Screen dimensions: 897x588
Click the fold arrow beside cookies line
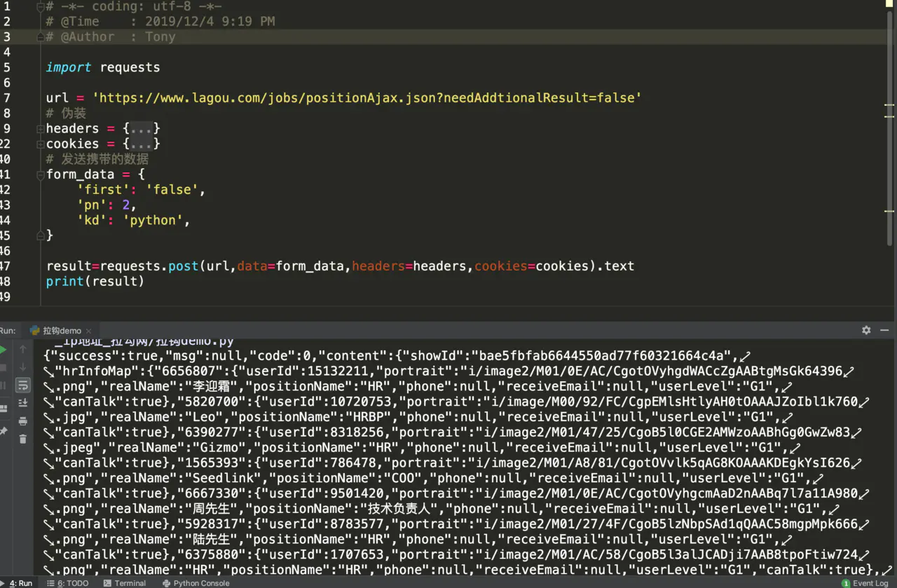point(41,144)
